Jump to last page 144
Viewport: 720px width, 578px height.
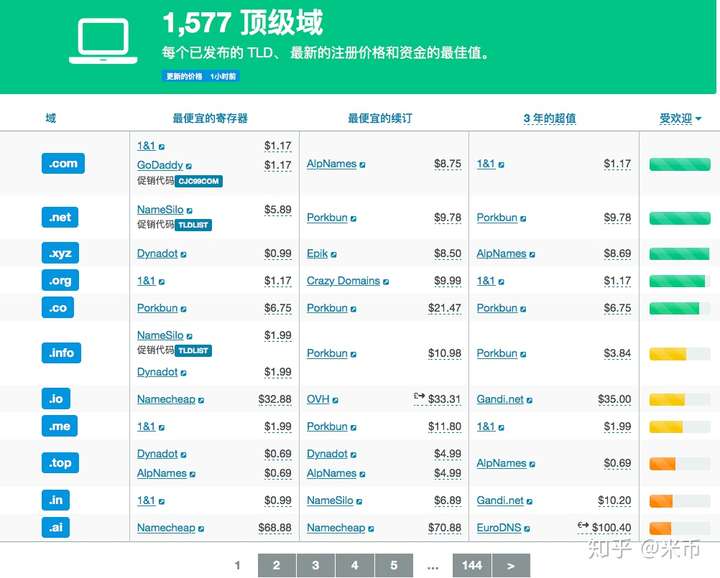click(x=472, y=566)
